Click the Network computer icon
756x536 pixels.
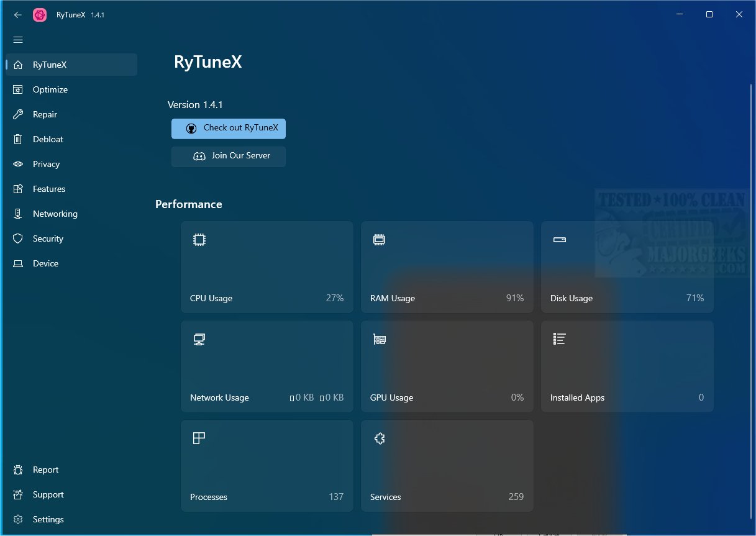pos(199,339)
